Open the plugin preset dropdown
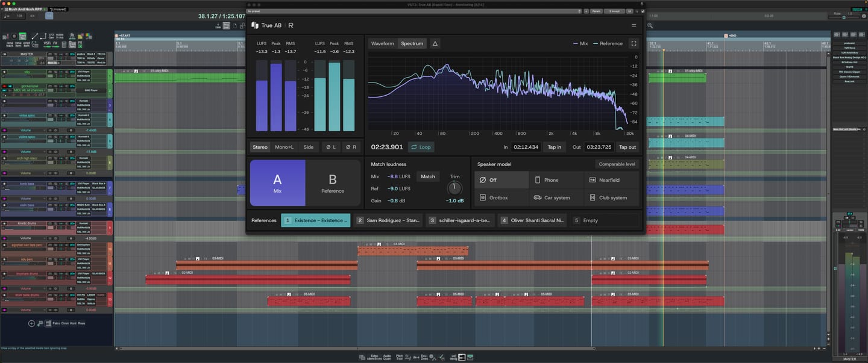This screenshot has height=363, width=868. coord(415,11)
